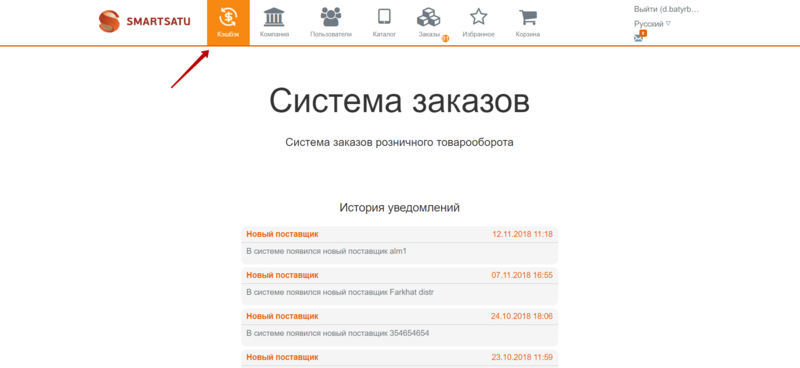800x368 pixels.
Task: Go to Пользователи users section
Action: point(331,22)
